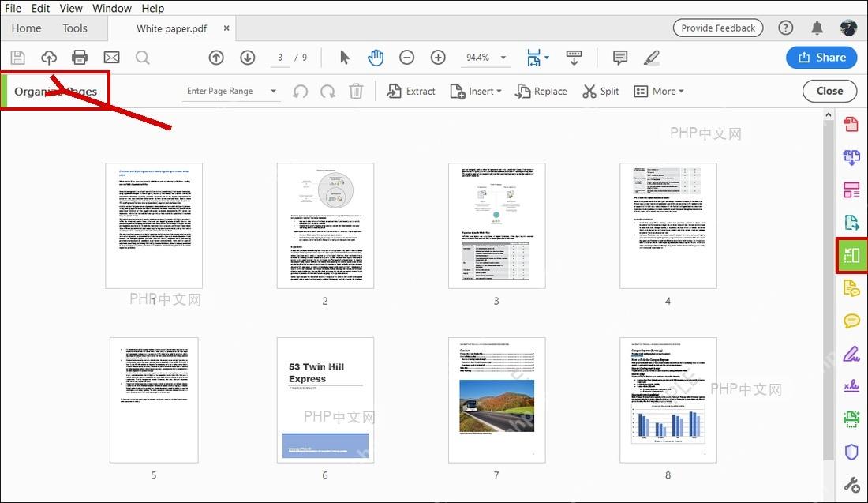Click the current page number field
868x503 pixels.
pos(280,58)
